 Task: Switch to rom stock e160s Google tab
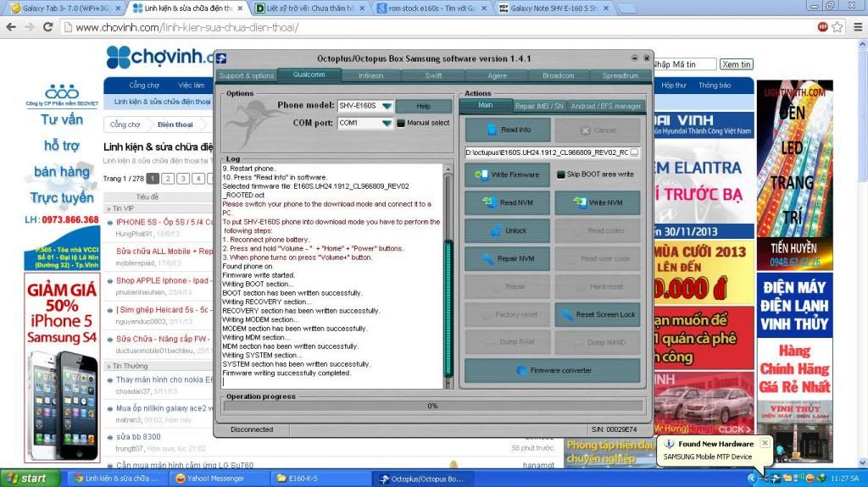[431, 8]
